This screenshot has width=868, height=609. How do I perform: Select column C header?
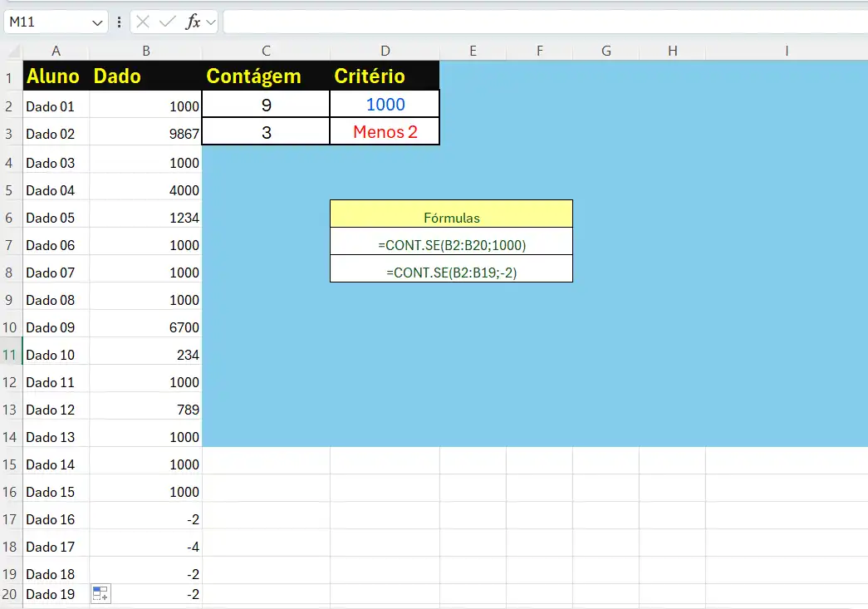pyautogui.click(x=266, y=51)
